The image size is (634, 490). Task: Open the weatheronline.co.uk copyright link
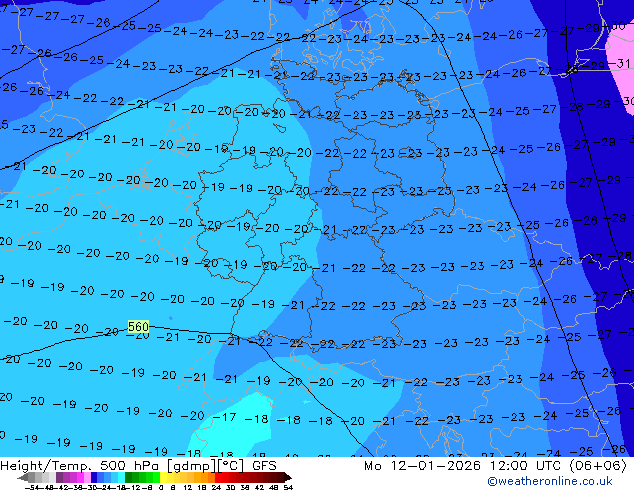pos(550,481)
